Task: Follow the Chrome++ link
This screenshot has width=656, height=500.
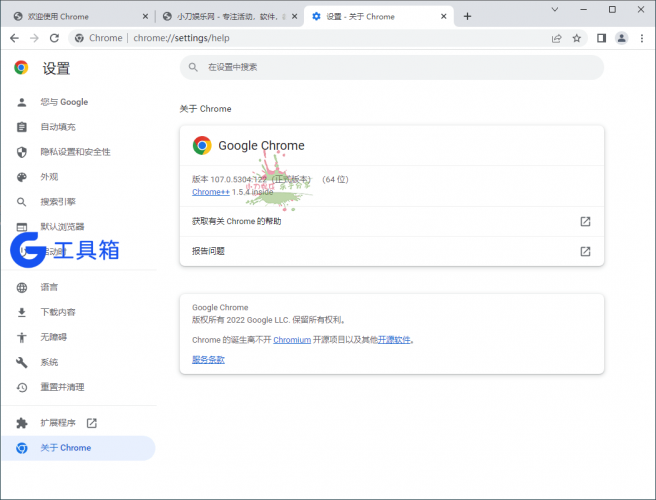Action: click(x=211, y=192)
